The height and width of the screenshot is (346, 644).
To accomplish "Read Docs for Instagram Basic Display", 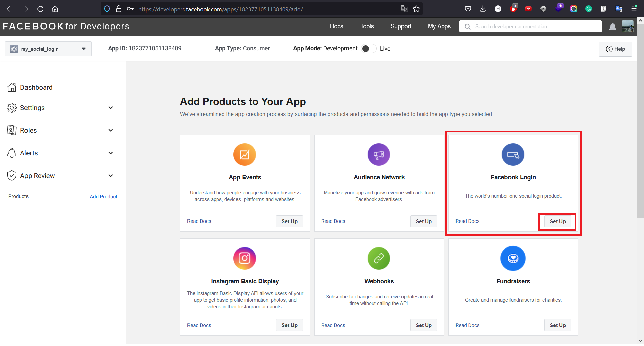I will (199, 325).
